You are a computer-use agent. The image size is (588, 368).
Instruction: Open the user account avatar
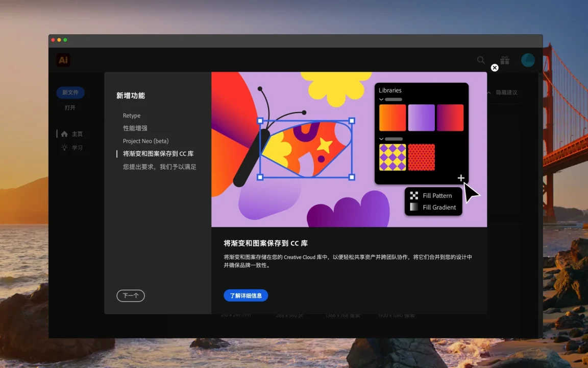[528, 60]
